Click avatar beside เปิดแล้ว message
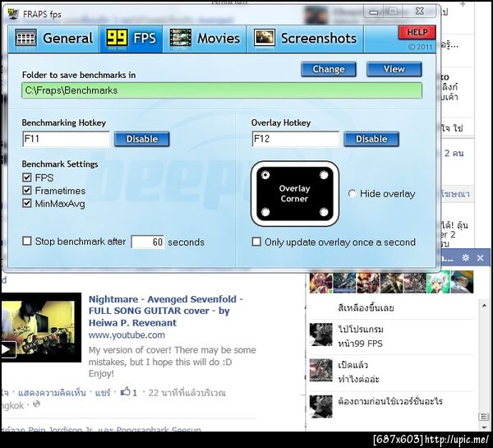This screenshot has width=493, height=448. 320,370
